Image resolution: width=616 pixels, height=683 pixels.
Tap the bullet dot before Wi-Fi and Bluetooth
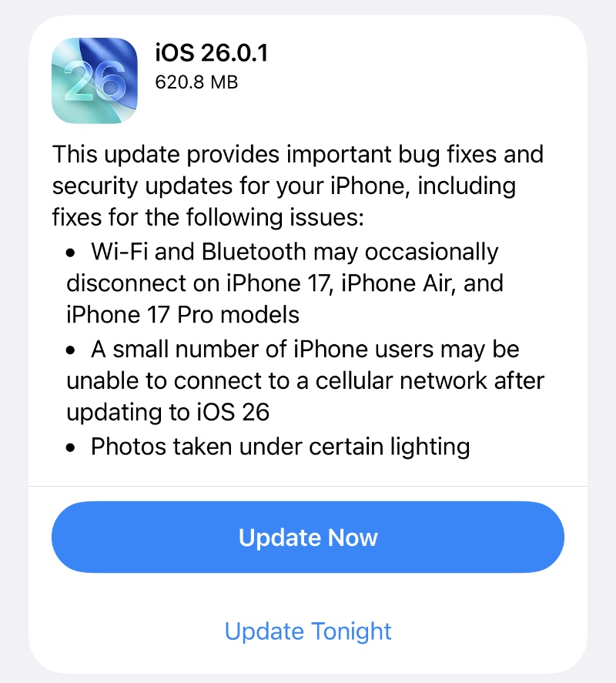[71, 253]
